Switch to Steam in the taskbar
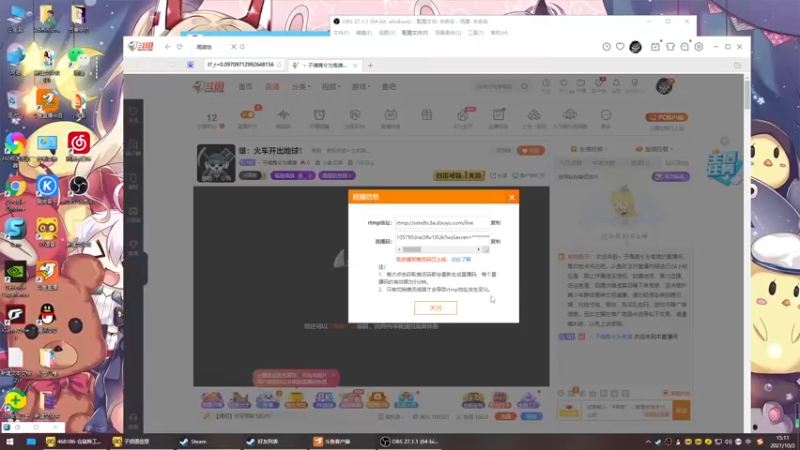Viewport: 800px width, 450px height. pyautogui.click(x=193, y=442)
